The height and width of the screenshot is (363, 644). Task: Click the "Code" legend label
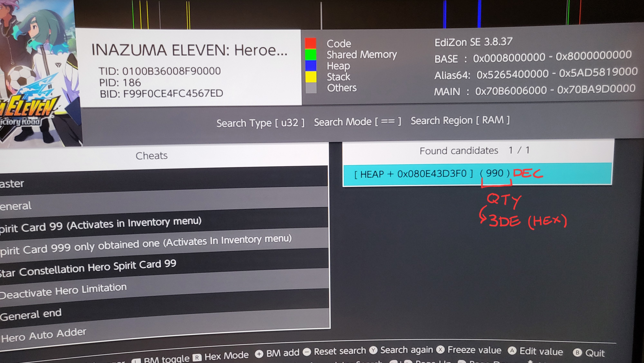pyautogui.click(x=339, y=44)
